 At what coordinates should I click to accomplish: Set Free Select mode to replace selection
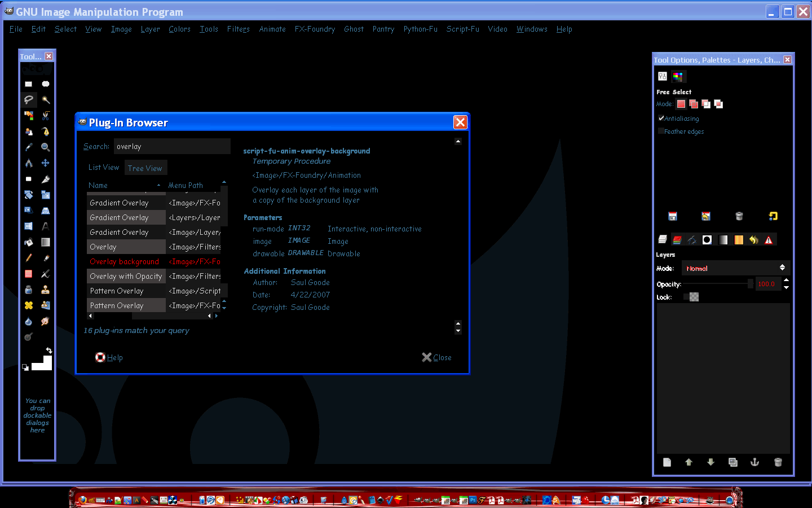point(681,104)
